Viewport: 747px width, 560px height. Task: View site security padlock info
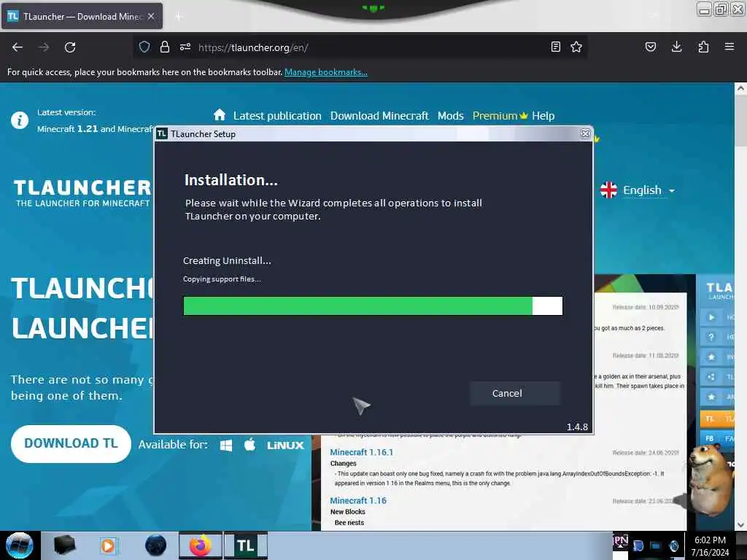(164, 47)
